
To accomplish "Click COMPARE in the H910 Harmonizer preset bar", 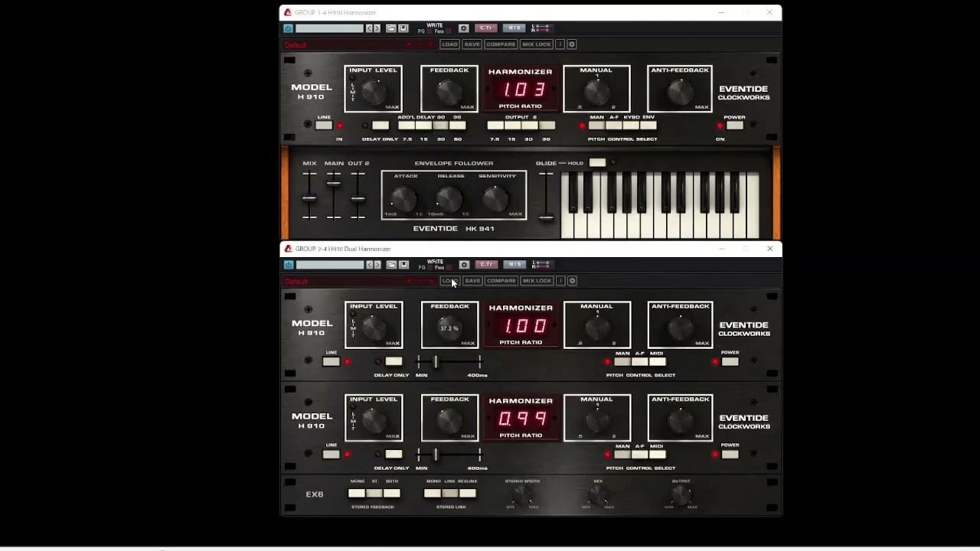I will tap(501, 44).
